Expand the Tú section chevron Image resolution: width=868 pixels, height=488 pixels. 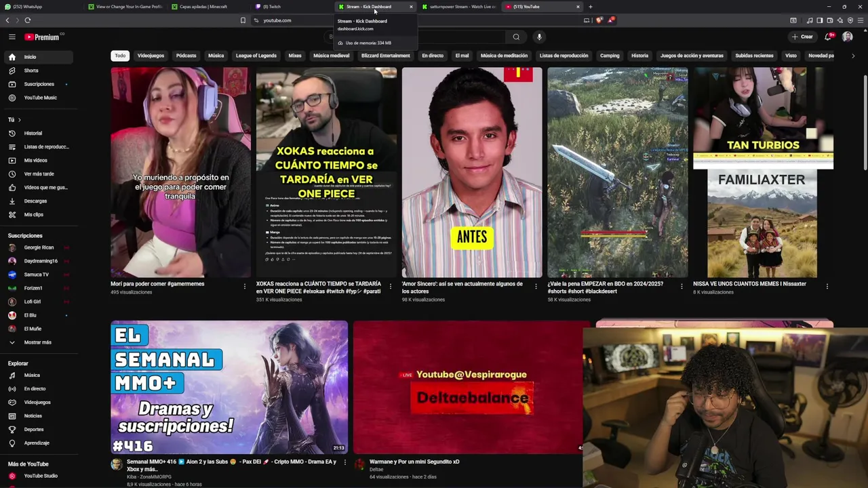pos(19,120)
